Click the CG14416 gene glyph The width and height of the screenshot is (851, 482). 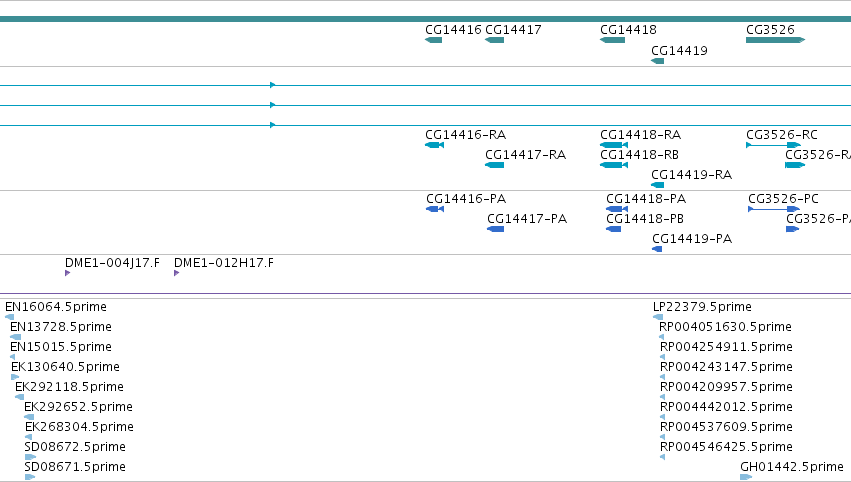434,40
